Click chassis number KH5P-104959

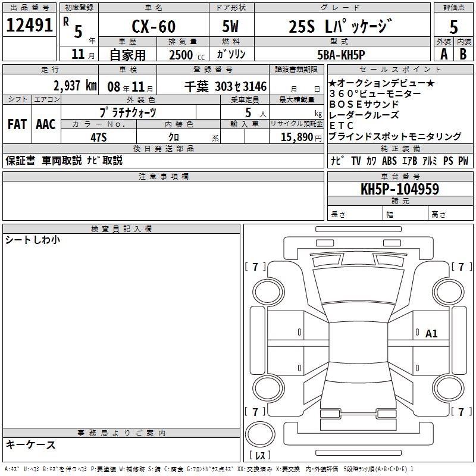[400, 189]
